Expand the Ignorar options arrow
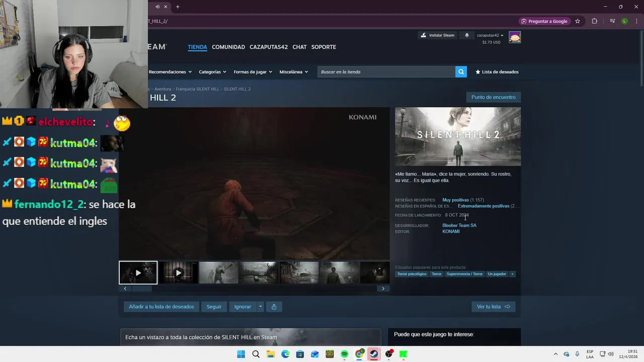Screen dimensions: 644x362 (260, 307)
